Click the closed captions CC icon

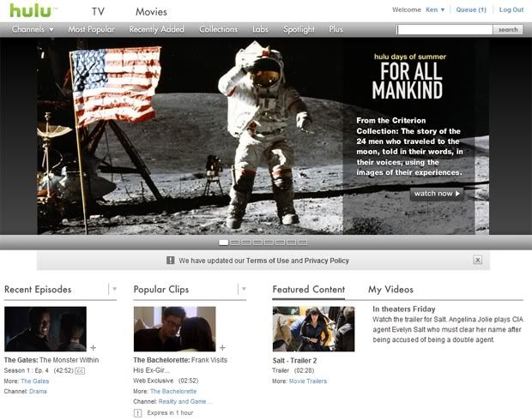80,371
